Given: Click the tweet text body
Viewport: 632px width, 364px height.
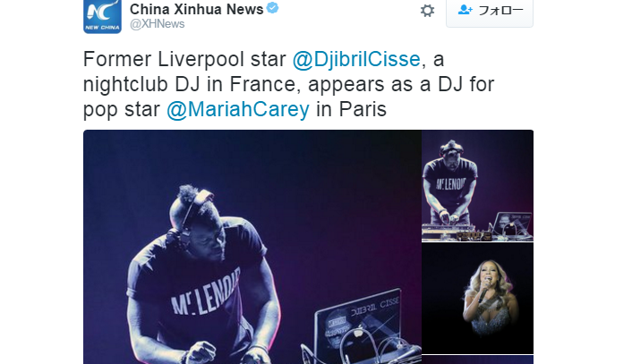Looking at the screenshot, I should [288, 84].
